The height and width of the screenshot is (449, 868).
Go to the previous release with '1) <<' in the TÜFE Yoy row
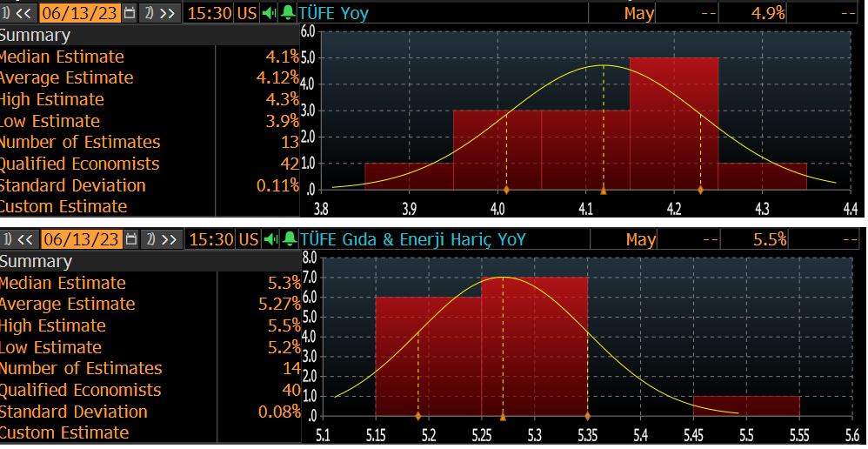point(17,13)
